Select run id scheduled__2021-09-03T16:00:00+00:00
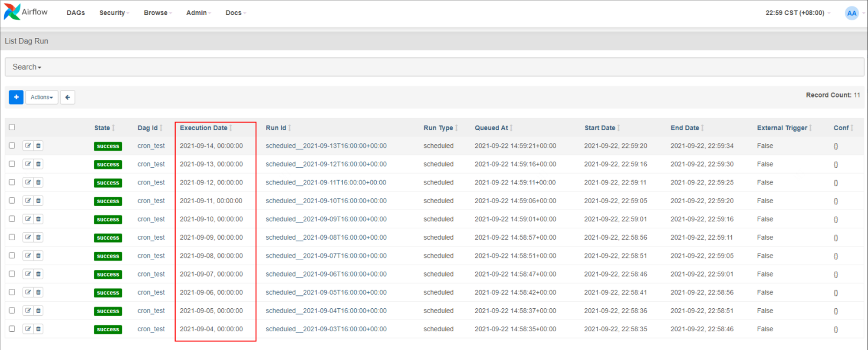This screenshot has width=868, height=350. 326,329
